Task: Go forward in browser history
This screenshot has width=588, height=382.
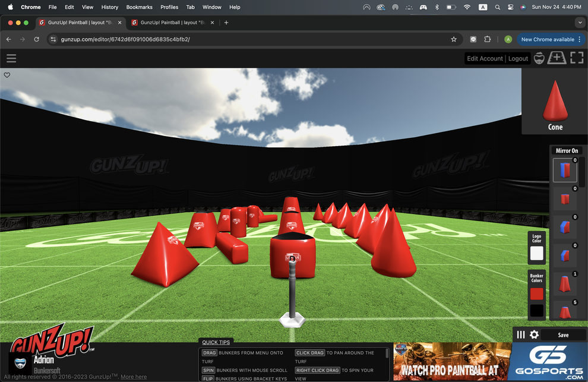Action: [23, 39]
